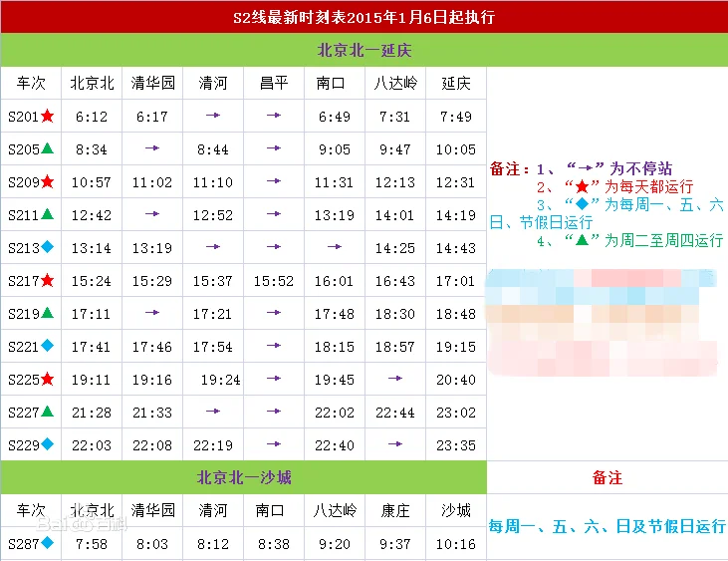Click the S213 八达岭 time 14:25
This screenshot has width=728, height=561.
coord(395,248)
